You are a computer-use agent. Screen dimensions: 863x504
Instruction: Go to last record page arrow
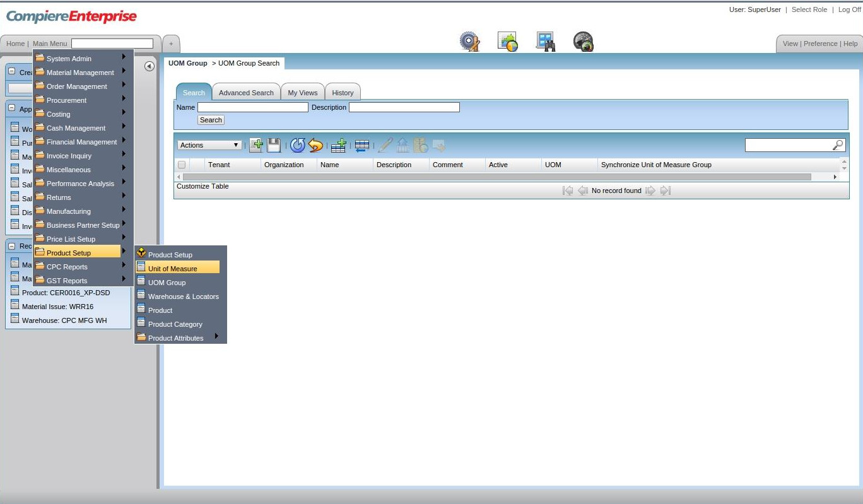point(665,190)
